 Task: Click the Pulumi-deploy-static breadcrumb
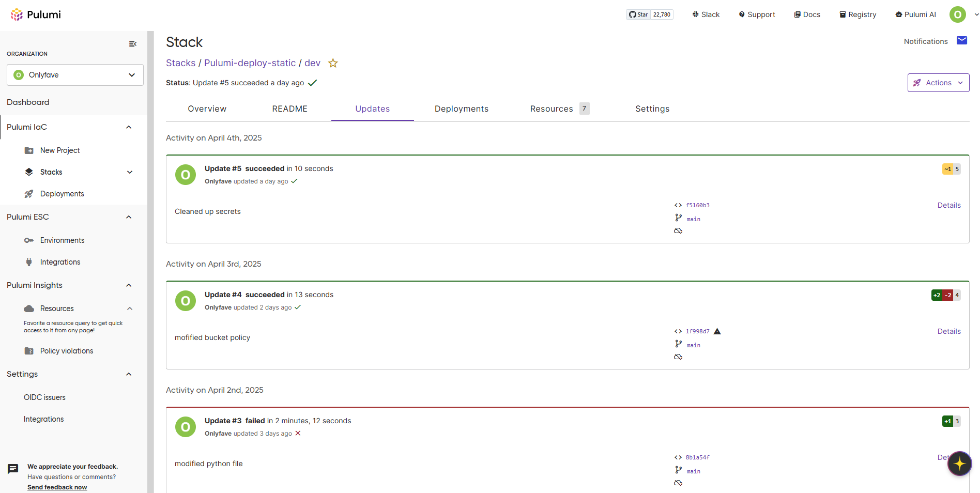250,63
